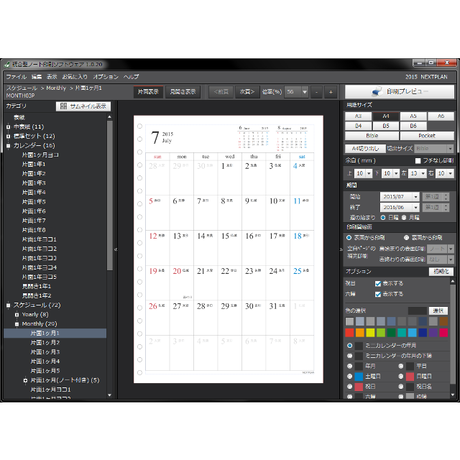The width and height of the screenshot is (460, 460).
Task: Pick the orange color swatch
Action: [x=360, y=333]
